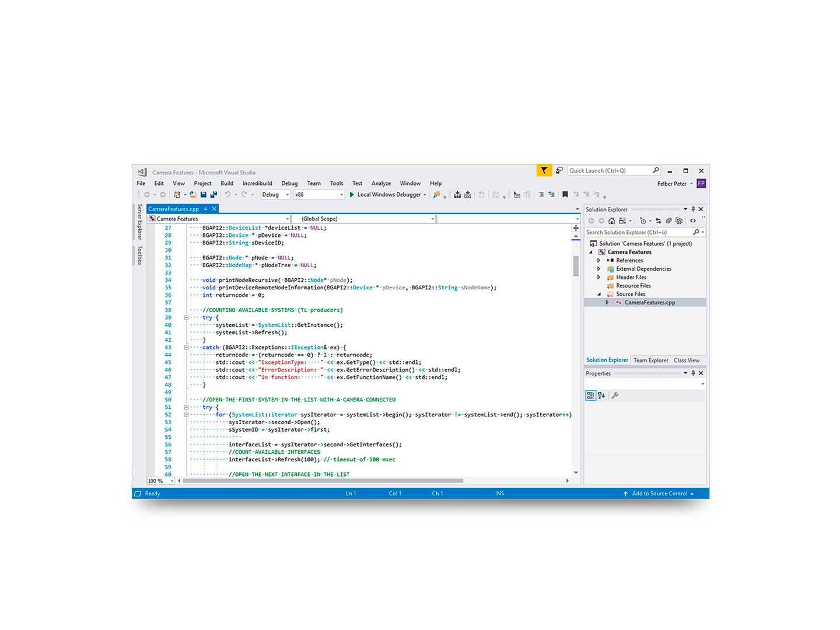This screenshot has height=630, width=840.
Task: Click the Show All Files icon
Action: click(678, 220)
